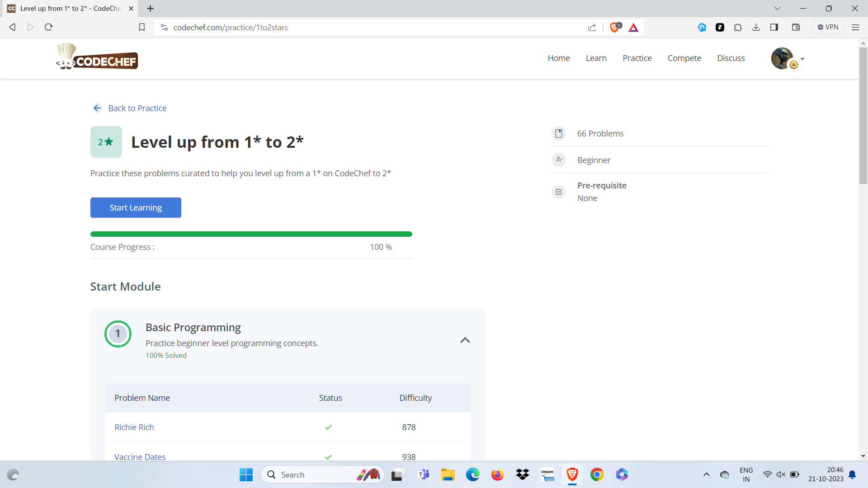Open the Richie Rich problem link

(134, 427)
